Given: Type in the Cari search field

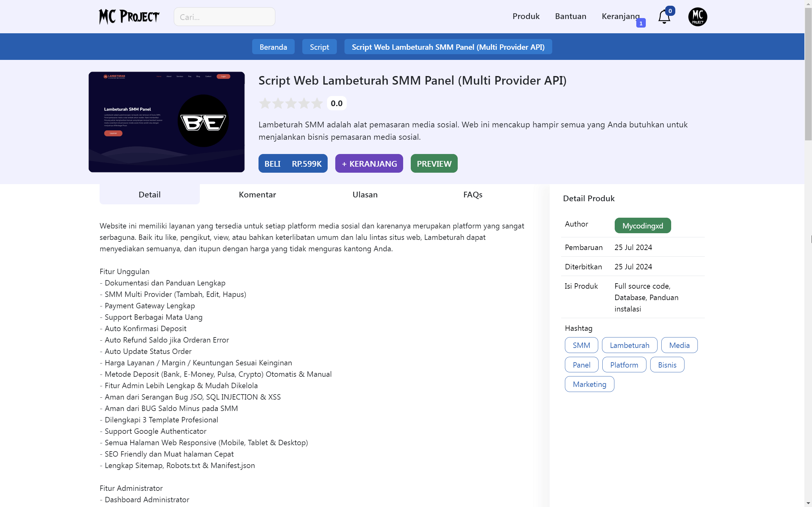Looking at the screenshot, I should [224, 17].
